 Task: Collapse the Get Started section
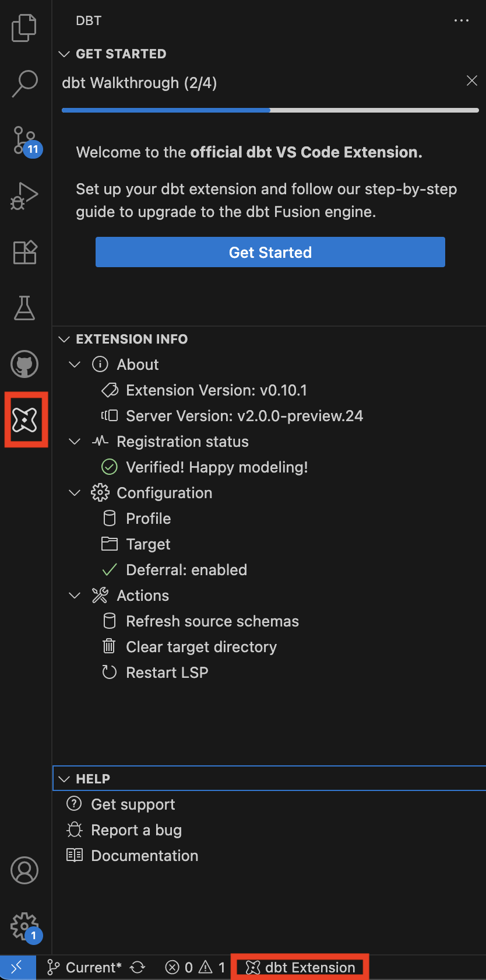(65, 54)
